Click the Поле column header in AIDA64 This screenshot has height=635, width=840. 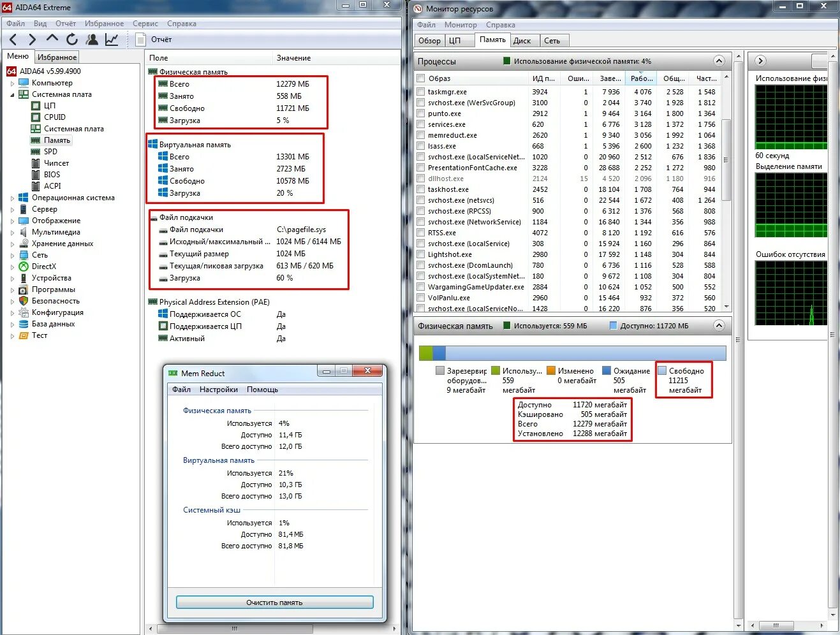[209, 58]
